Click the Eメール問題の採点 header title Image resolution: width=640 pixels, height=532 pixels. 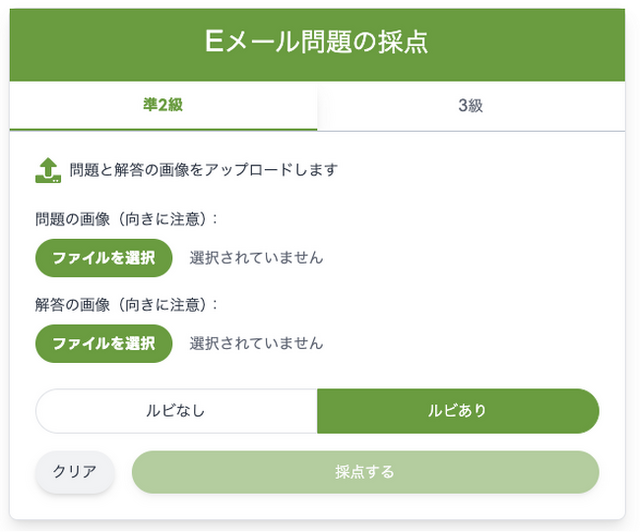click(319, 42)
